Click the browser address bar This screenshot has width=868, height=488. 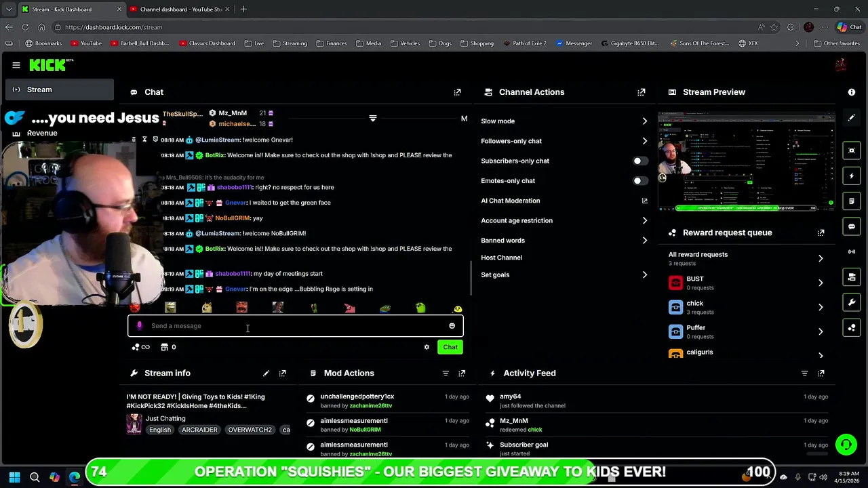(x=407, y=27)
